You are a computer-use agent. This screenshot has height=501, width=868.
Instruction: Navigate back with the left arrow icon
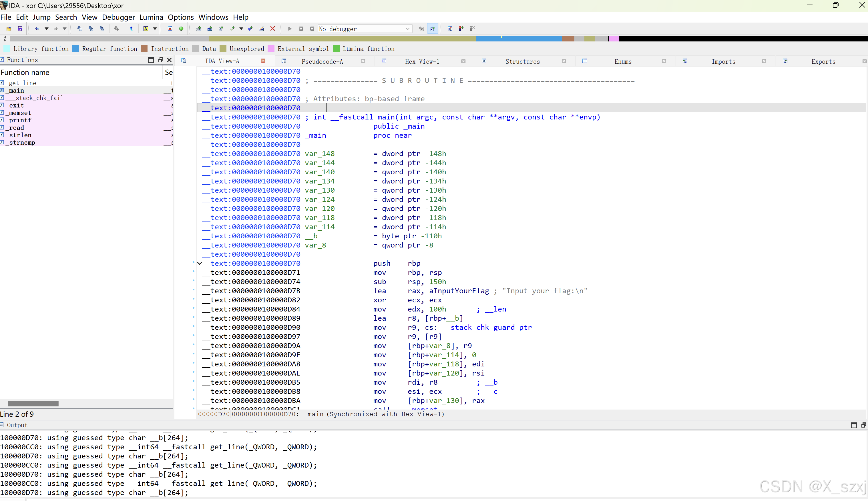(37, 29)
